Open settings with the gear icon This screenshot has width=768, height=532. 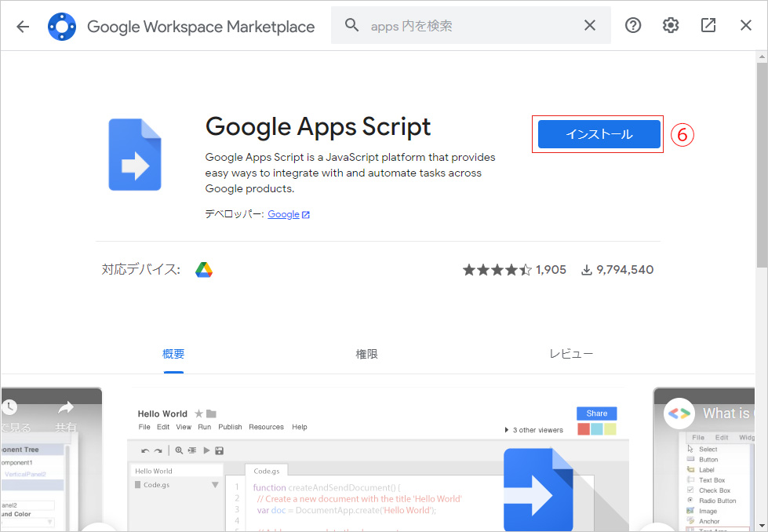coord(671,25)
